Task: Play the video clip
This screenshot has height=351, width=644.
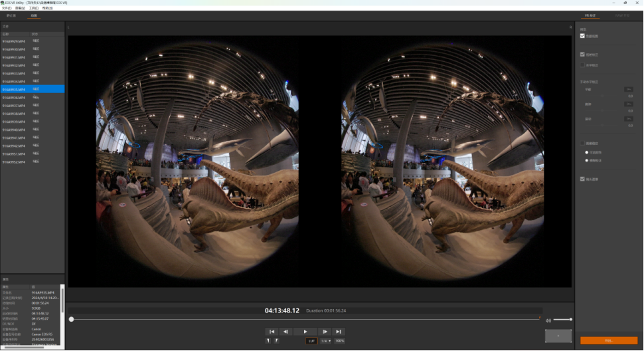Action: (x=305, y=331)
